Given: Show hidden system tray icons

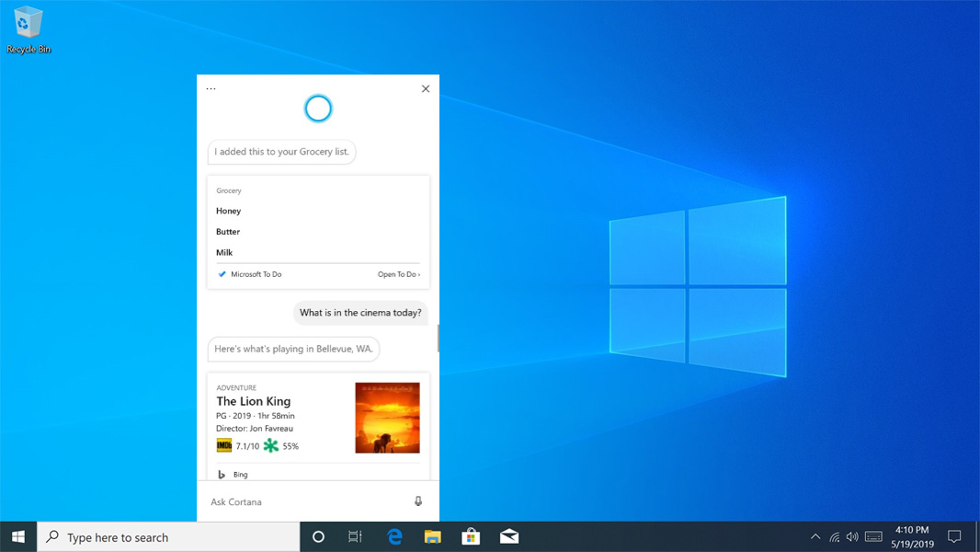Looking at the screenshot, I should pyautogui.click(x=815, y=537).
